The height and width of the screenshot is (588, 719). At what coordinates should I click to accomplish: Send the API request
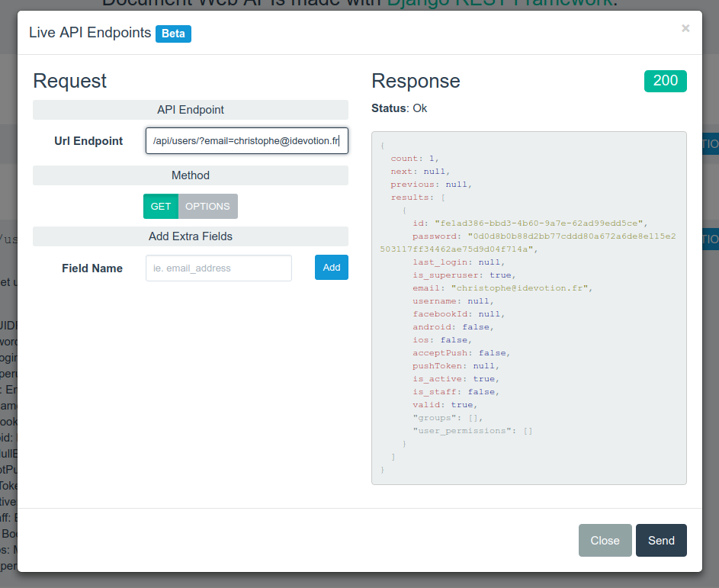click(x=661, y=540)
